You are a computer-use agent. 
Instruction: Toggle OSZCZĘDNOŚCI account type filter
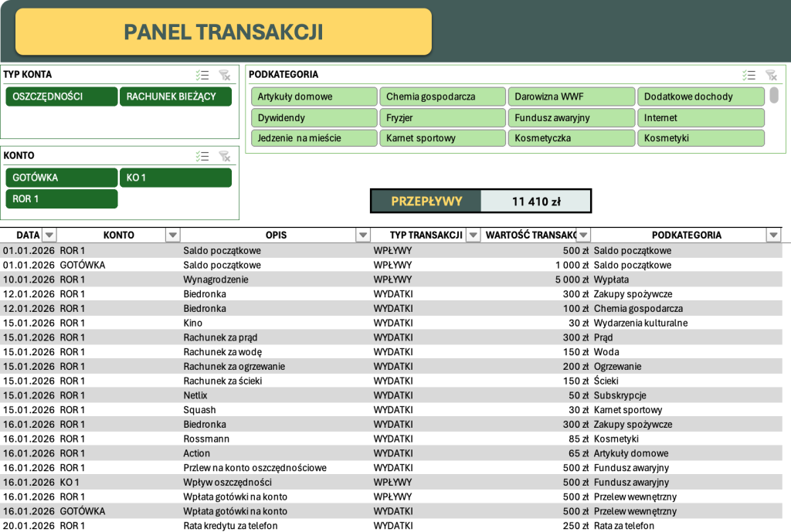[62, 97]
